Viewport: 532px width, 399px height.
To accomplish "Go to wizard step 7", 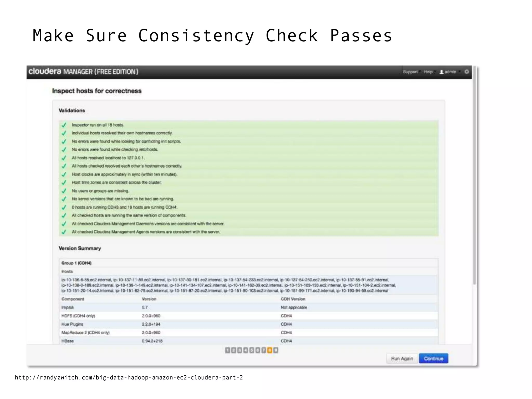I will click(264, 350).
